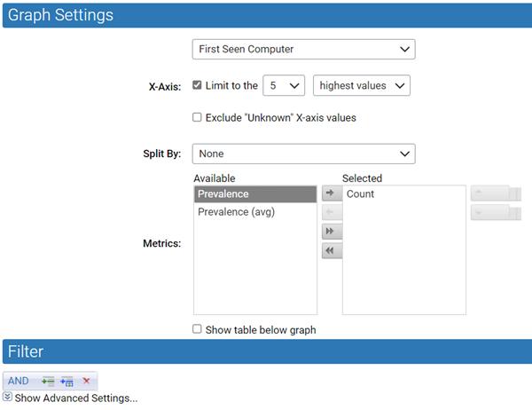
Task: Expand advanced settings chevron icon
Action: point(7,397)
